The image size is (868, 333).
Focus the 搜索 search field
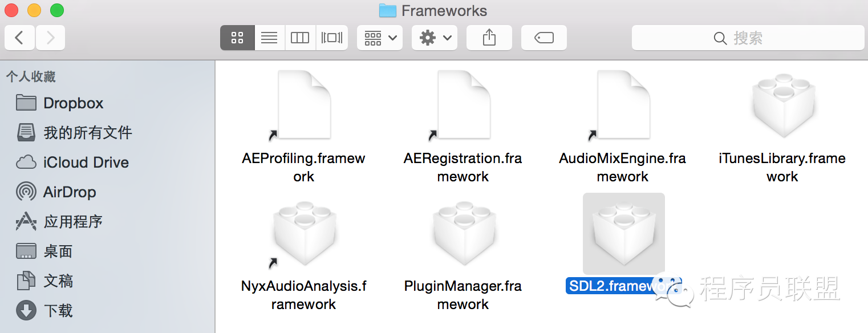tap(748, 38)
